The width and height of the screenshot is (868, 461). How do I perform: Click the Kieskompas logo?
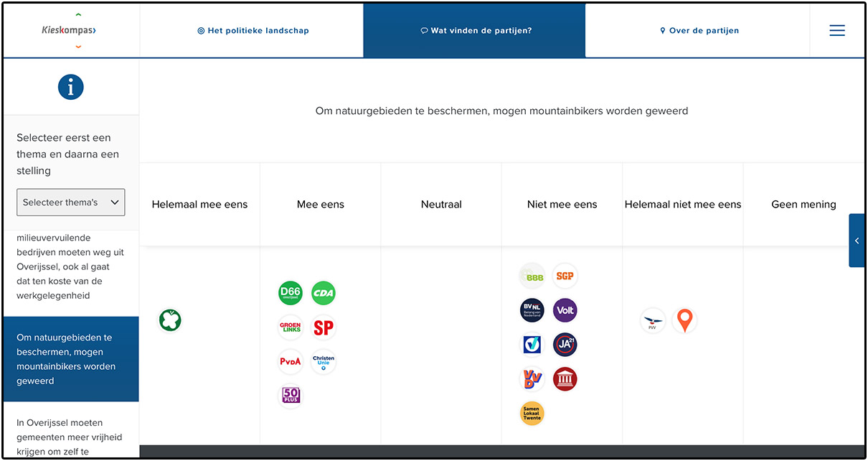point(69,31)
